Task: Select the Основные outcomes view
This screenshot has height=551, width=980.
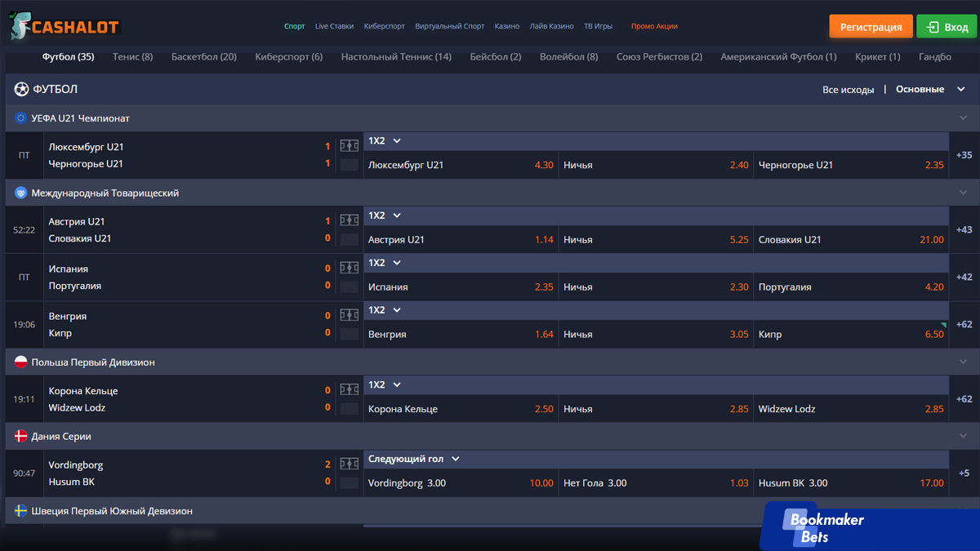Action: pos(920,89)
